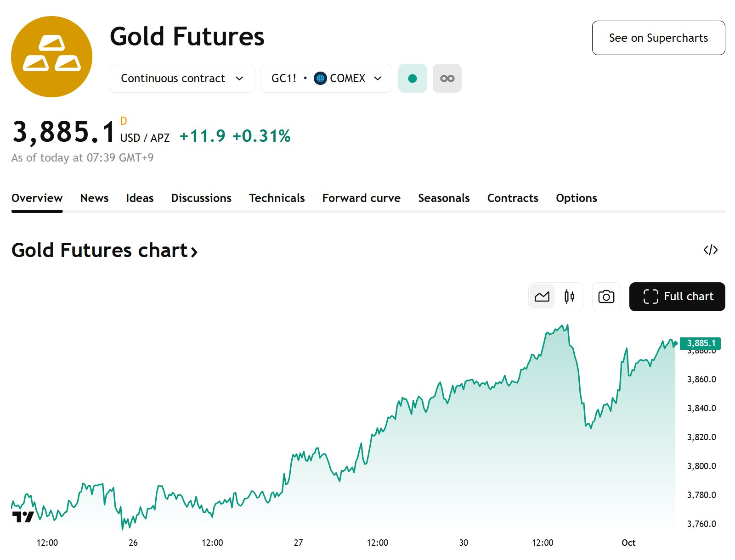Click the gold bars logo icon
This screenshot has width=735, height=560.
coord(51,56)
